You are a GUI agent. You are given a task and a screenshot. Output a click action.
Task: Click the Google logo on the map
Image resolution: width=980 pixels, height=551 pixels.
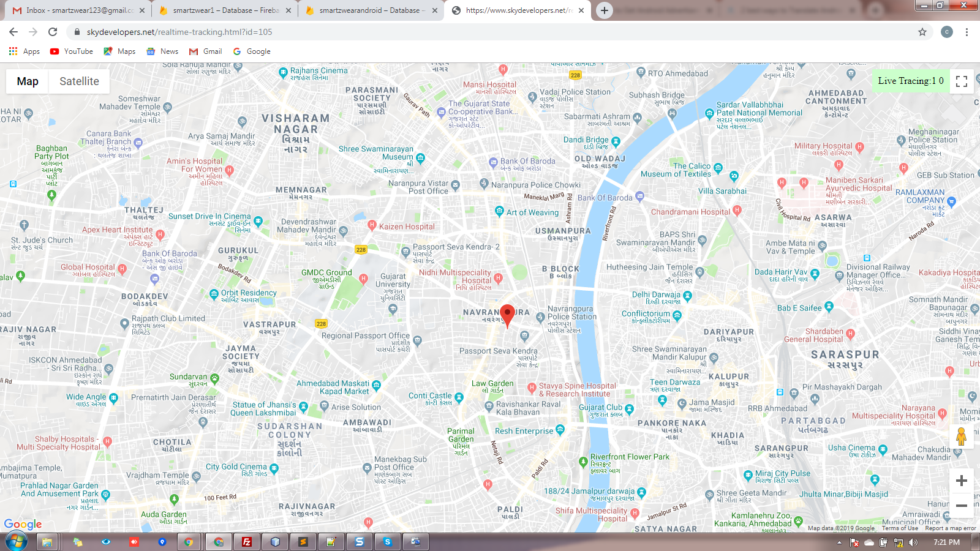23,524
